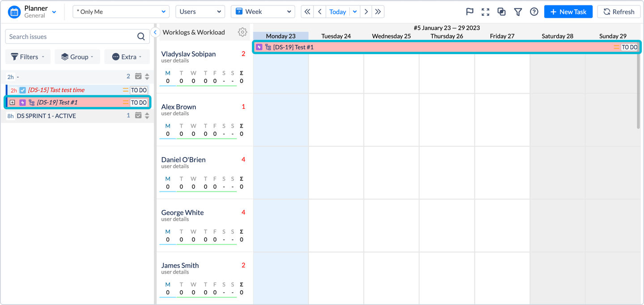
Task: Open Worklogs & Workload settings gear
Action: tap(242, 32)
